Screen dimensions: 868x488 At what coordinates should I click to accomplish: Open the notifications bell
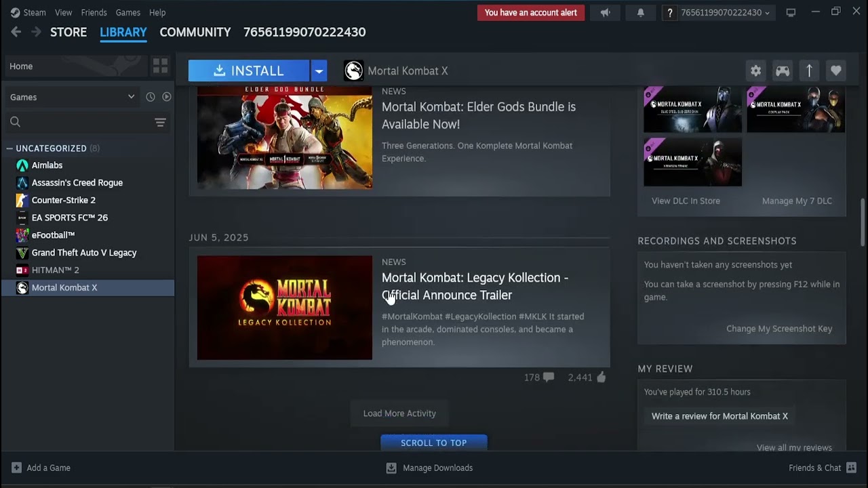pyautogui.click(x=640, y=12)
